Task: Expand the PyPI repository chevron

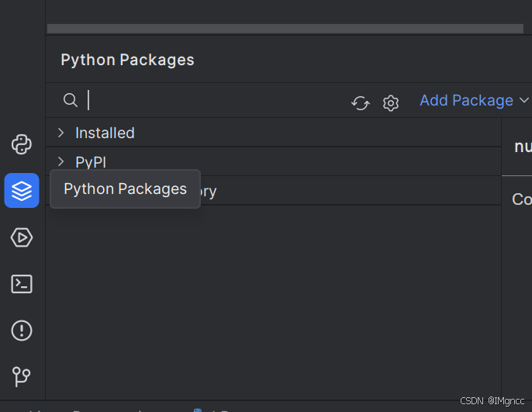Action: click(x=61, y=161)
